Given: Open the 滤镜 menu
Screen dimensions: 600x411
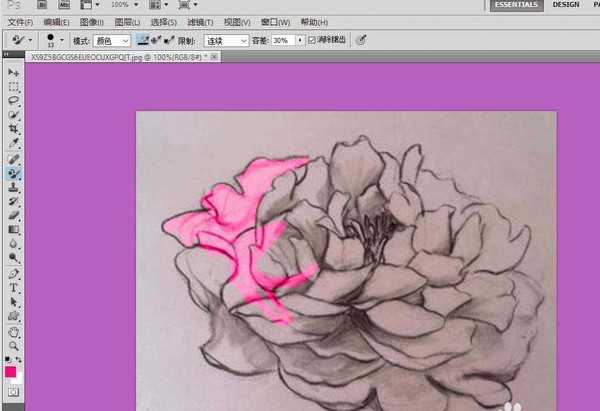Looking at the screenshot, I should (199, 21).
